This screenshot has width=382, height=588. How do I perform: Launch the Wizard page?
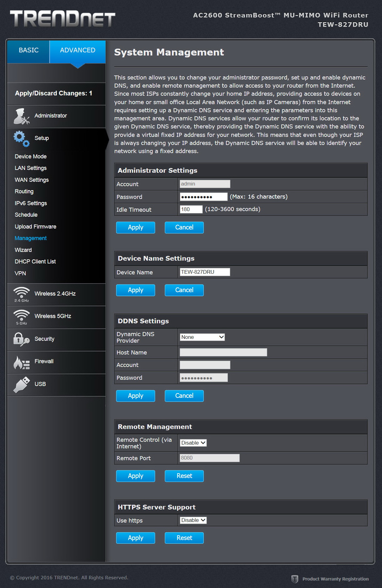click(23, 250)
